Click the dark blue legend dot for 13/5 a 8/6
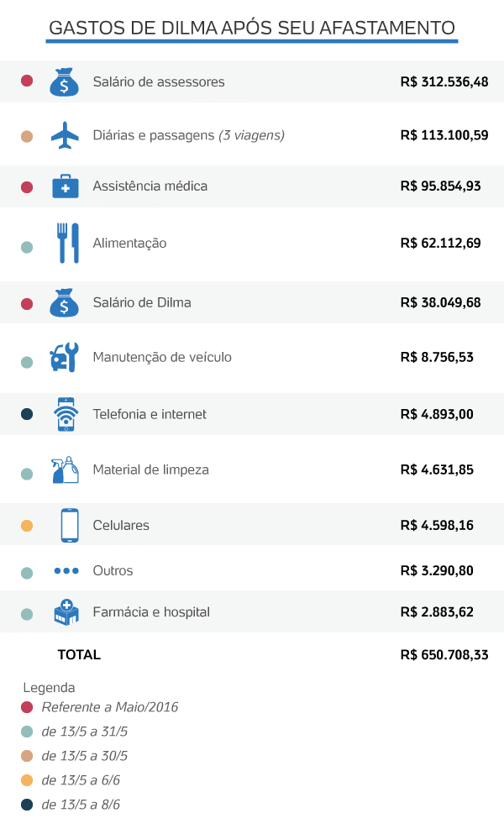The height and width of the screenshot is (829, 504). 27,805
